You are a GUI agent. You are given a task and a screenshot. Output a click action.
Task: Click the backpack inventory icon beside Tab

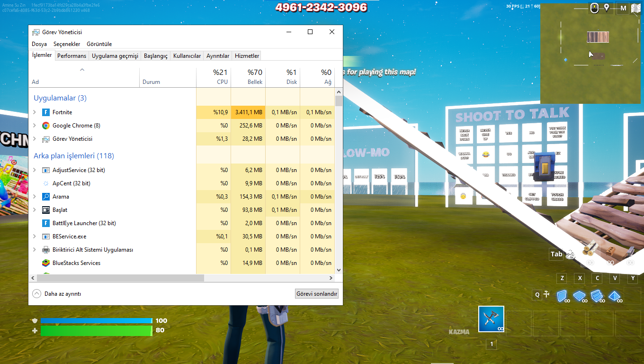click(571, 255)
